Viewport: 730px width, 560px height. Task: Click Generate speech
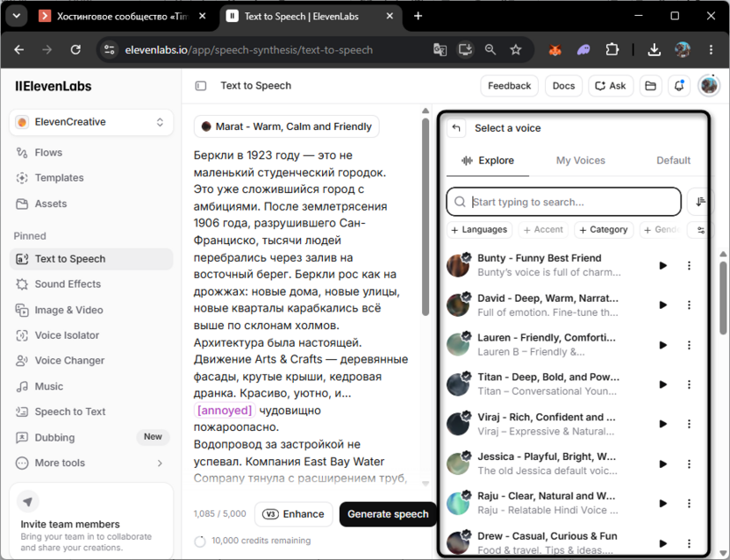pos(388,513)
